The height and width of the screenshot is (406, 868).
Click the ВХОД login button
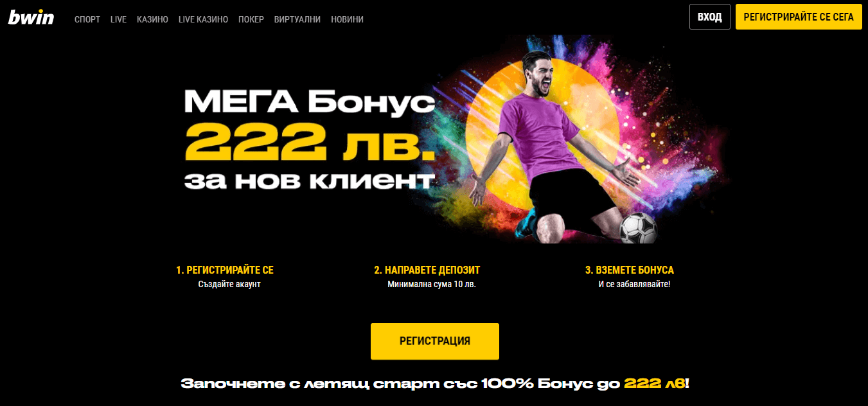pos(710,17)
